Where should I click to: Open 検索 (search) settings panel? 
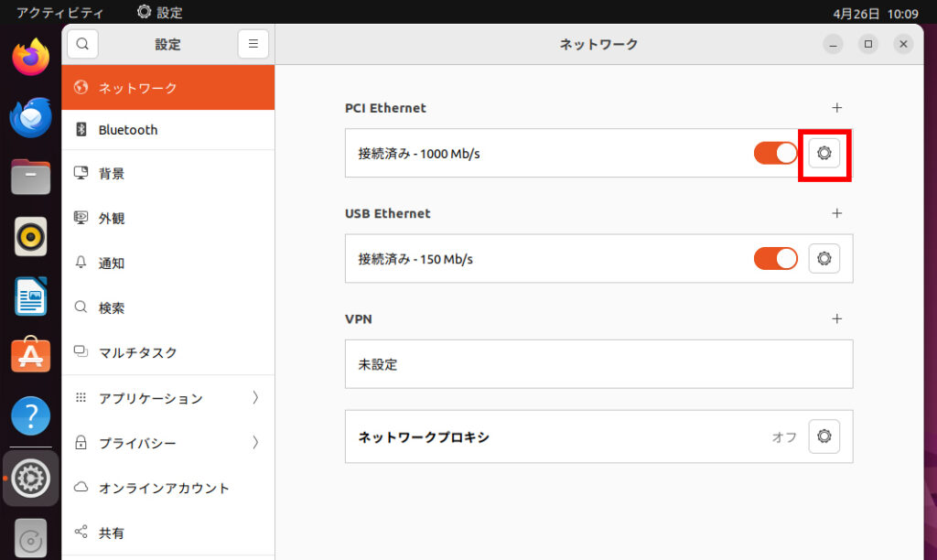tap(168, 307)
